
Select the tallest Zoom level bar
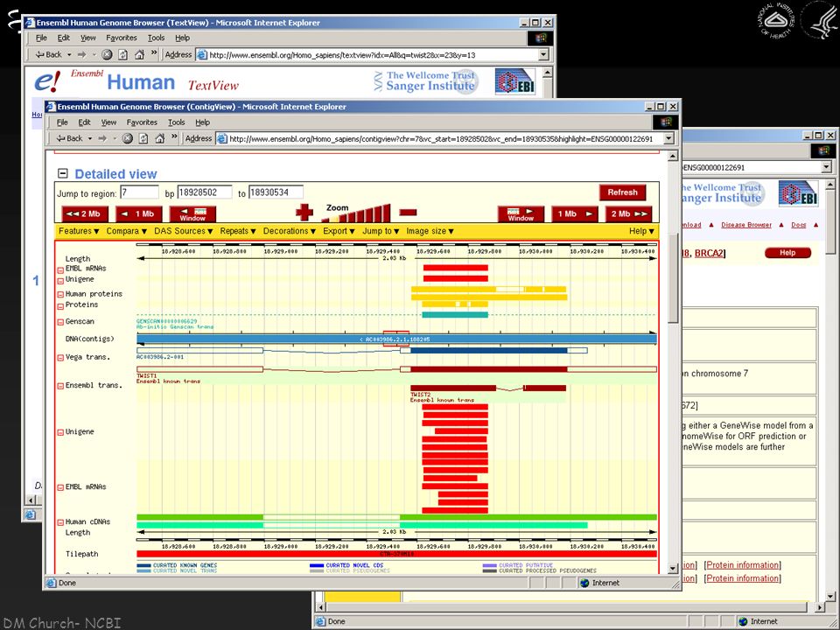pos(387,213)
